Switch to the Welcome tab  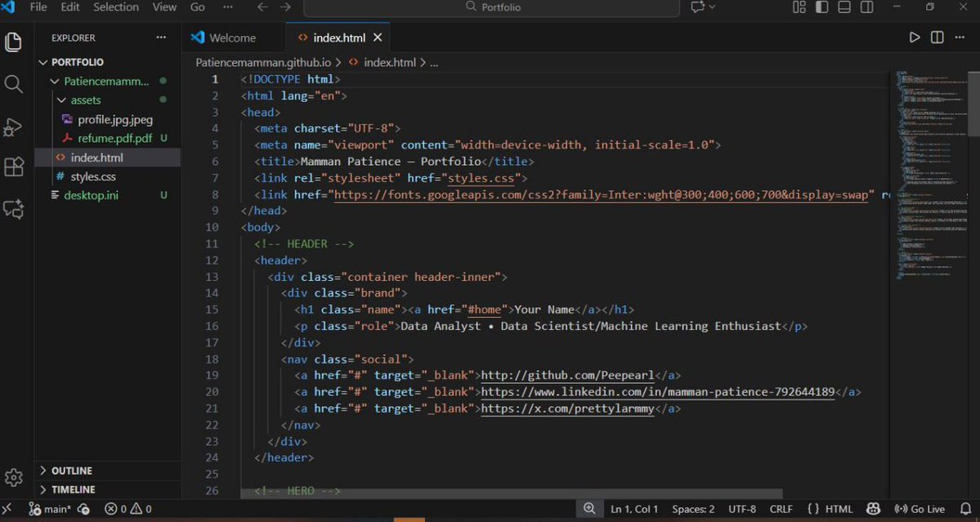pyautogui.click(x=233, y=37)
